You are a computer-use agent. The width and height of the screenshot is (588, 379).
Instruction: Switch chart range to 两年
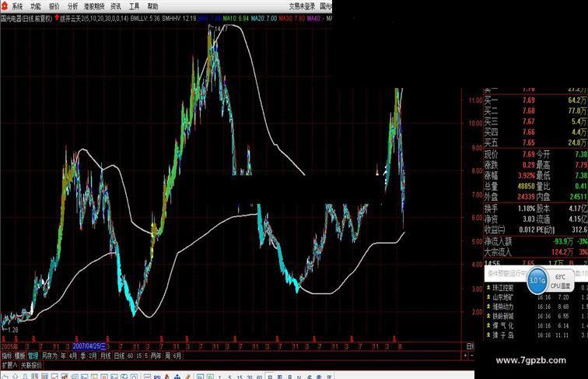click(x=156, y=356)
